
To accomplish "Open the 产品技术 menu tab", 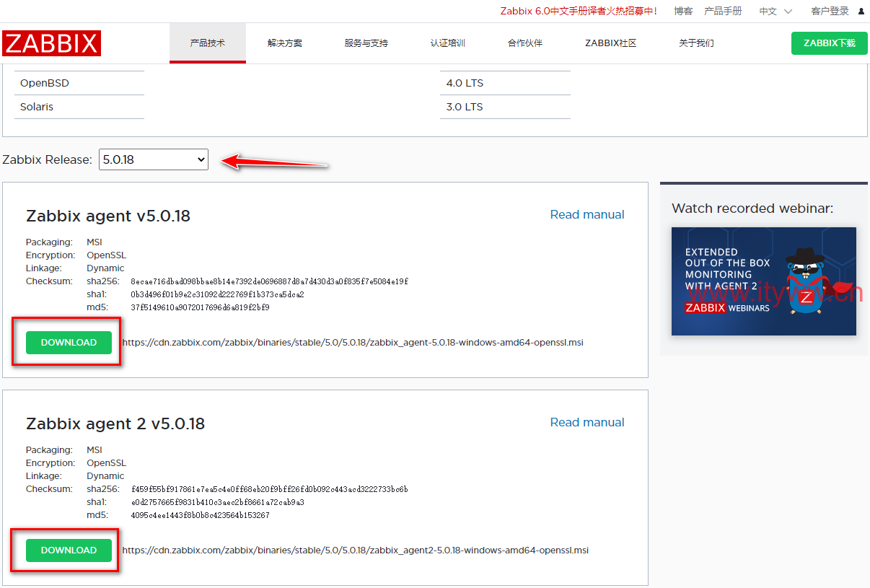I will (208, 43).
